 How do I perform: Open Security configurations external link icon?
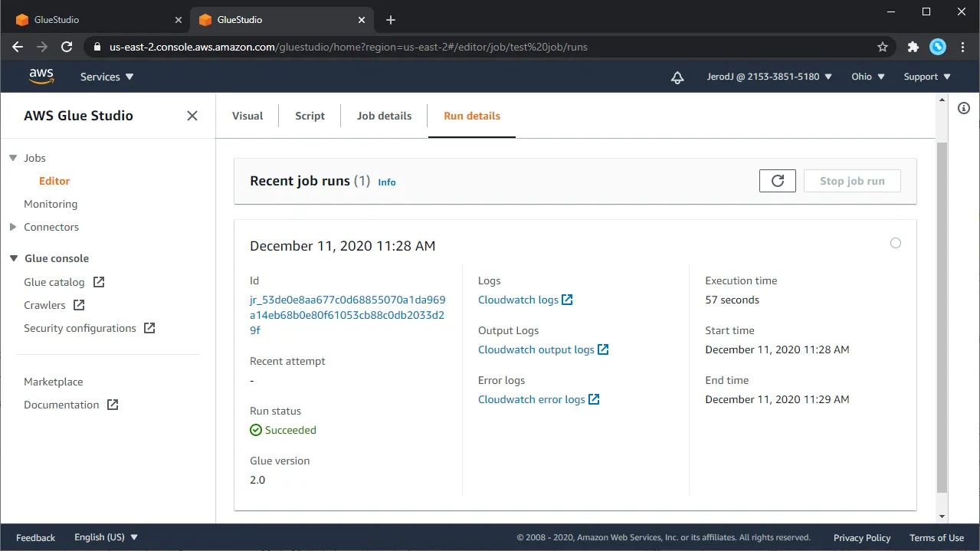click(150, 328)
